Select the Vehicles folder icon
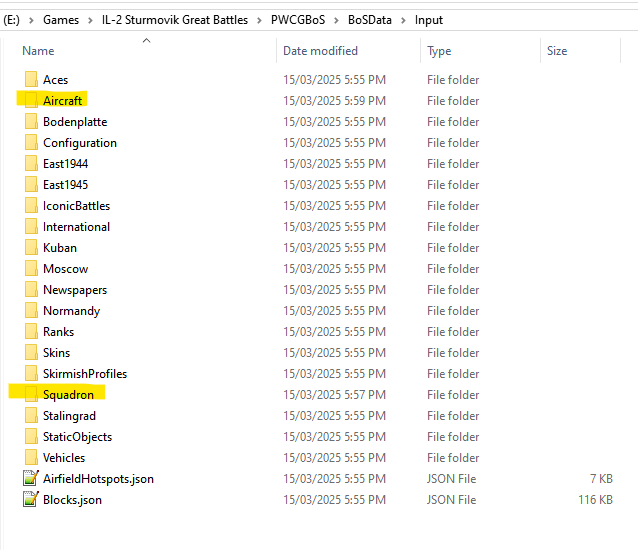Viewport: 638px width, 550px height. (x=31, y=458)
